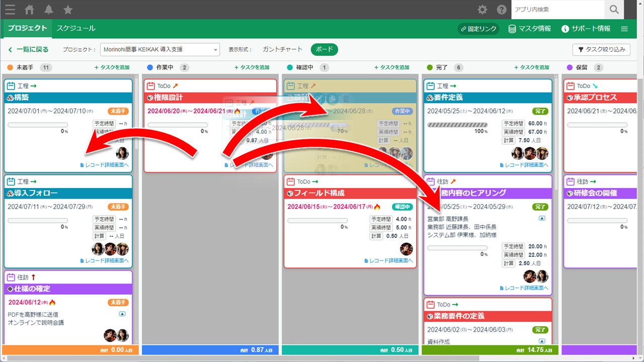Click fire icon on フィールド構成 dates
The image size is (644, 362).
[377, 207]
